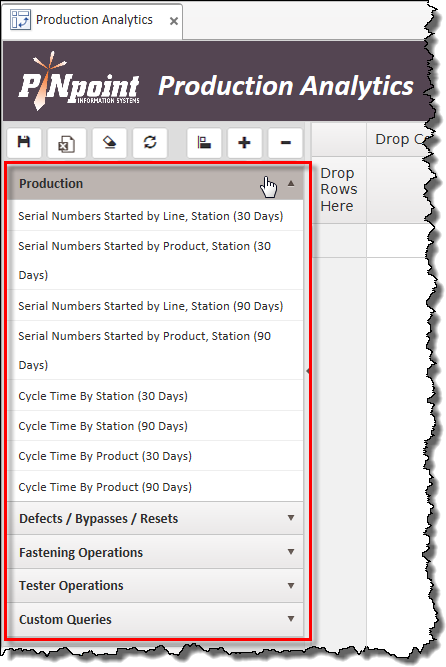Image resolution: width=446 pixels, height=667 pixels.
Task: Click the Tester Operations down arrow
Action: pos(291,586)
